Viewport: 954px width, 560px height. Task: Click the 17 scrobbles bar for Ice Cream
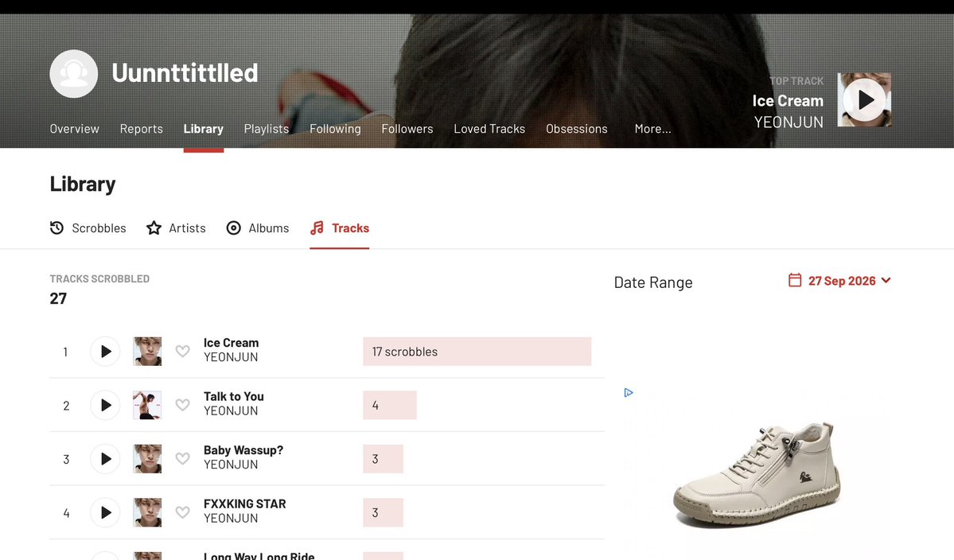coord(477,352)
